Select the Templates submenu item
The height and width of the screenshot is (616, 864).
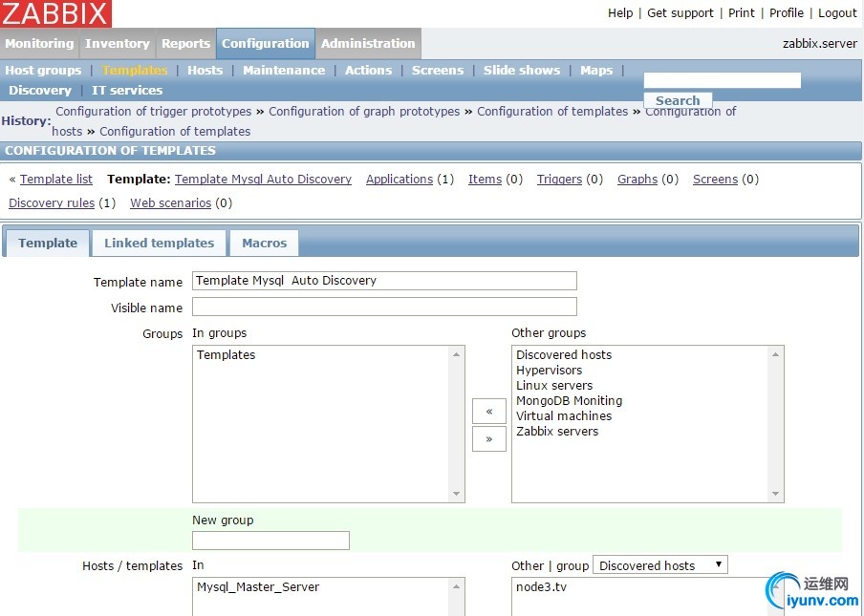click(x=135, y=71)
